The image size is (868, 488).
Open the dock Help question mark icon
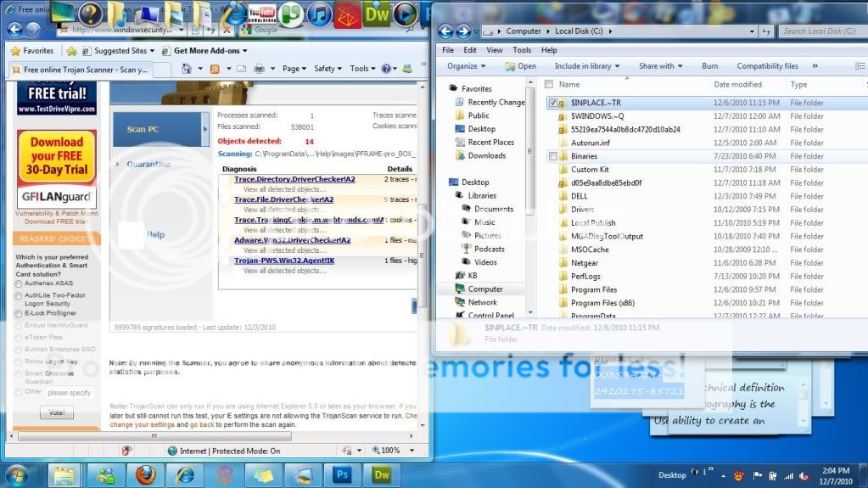click(x=90, y=14)
